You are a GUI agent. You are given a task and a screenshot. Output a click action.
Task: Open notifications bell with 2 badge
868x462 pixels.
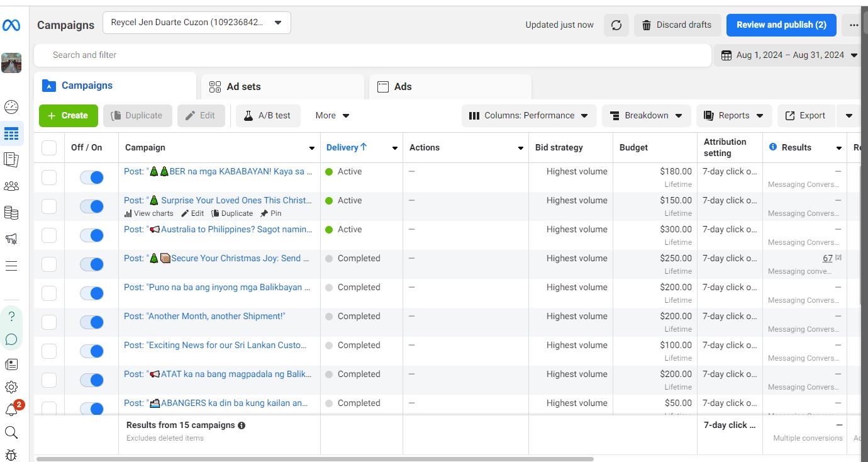(13, 409)
